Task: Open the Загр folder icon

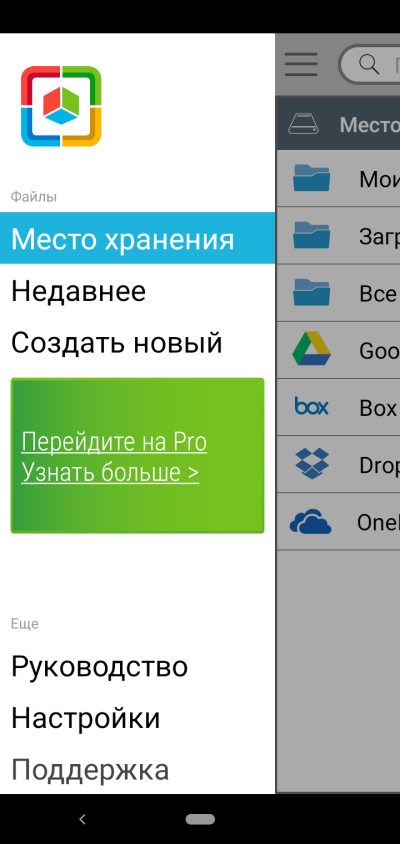Action: pos(311,235)
